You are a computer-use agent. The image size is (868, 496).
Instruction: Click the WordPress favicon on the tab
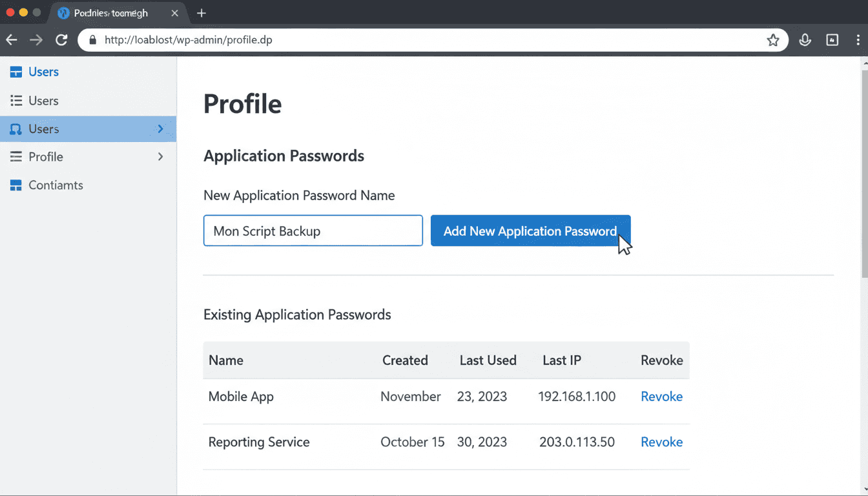coord(63,13)
